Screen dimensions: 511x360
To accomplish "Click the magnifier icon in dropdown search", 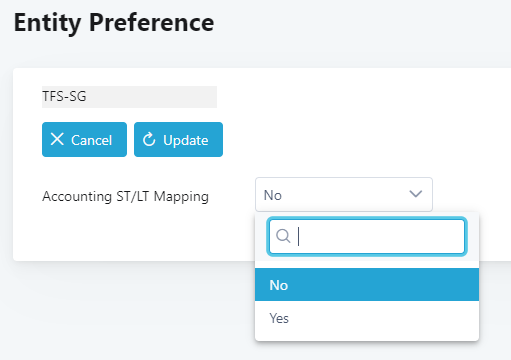I will pos(283,236).
